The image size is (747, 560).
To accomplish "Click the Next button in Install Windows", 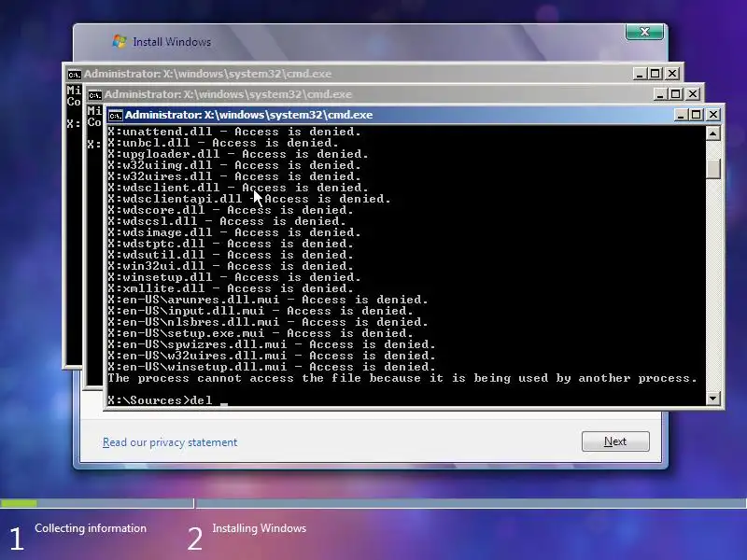I will coord(615,441).
